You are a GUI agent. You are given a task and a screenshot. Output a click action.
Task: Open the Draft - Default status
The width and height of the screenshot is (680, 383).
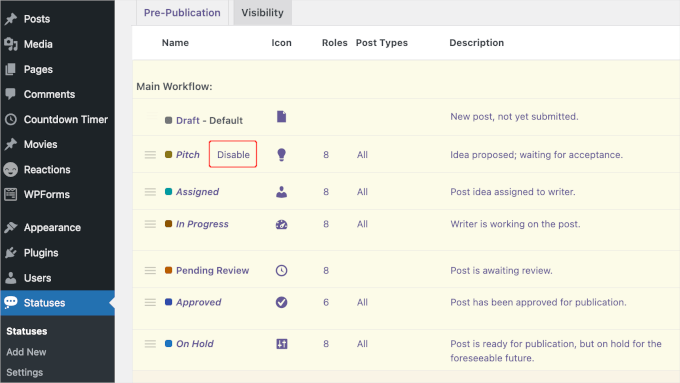[x=209, y=121]
